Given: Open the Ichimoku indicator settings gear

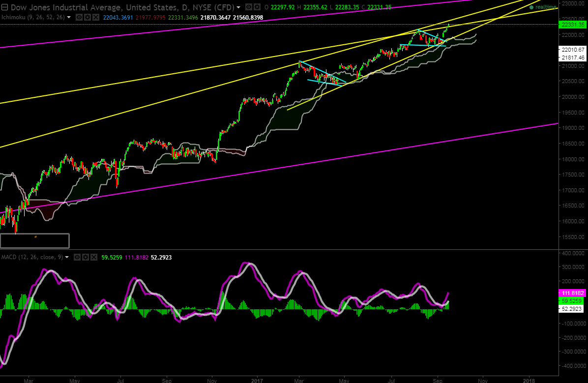Looking at the screenshot, I should pyautogui.click(x=88, y=17).
